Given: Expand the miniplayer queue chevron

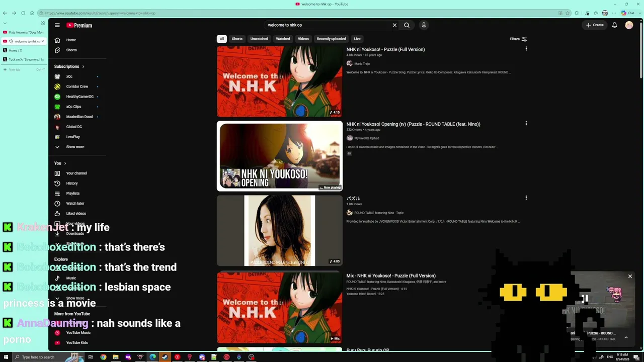Looking at the screenshot, I should 626,337.
